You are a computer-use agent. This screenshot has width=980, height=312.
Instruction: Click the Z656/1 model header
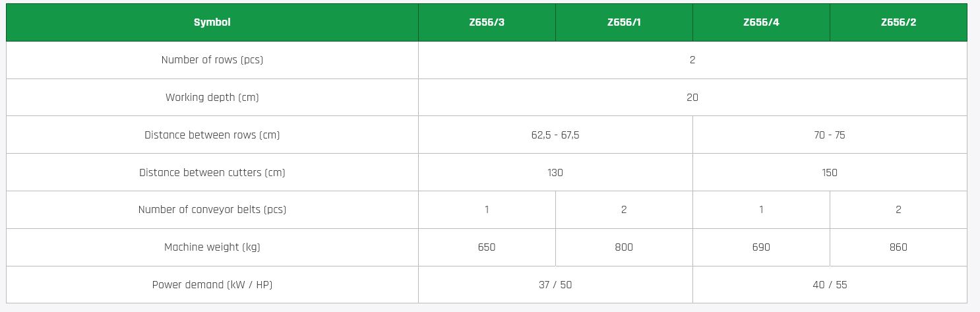[624, 22]
